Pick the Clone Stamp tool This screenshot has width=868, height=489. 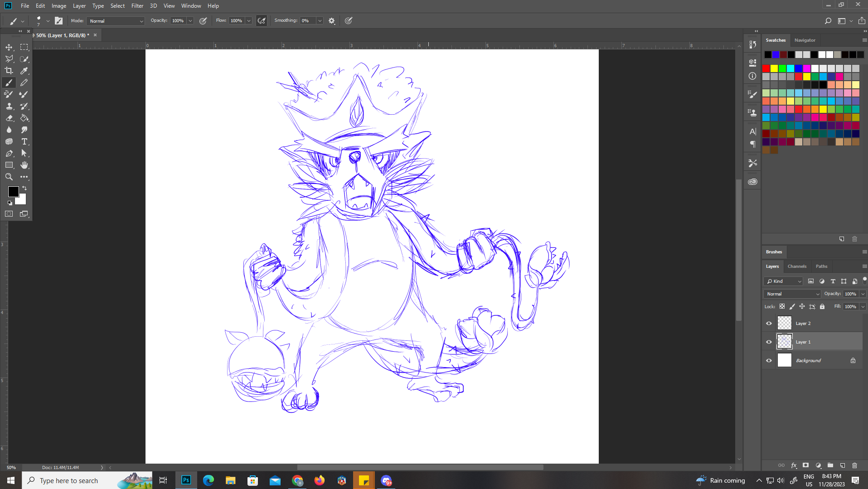point(9,106)
